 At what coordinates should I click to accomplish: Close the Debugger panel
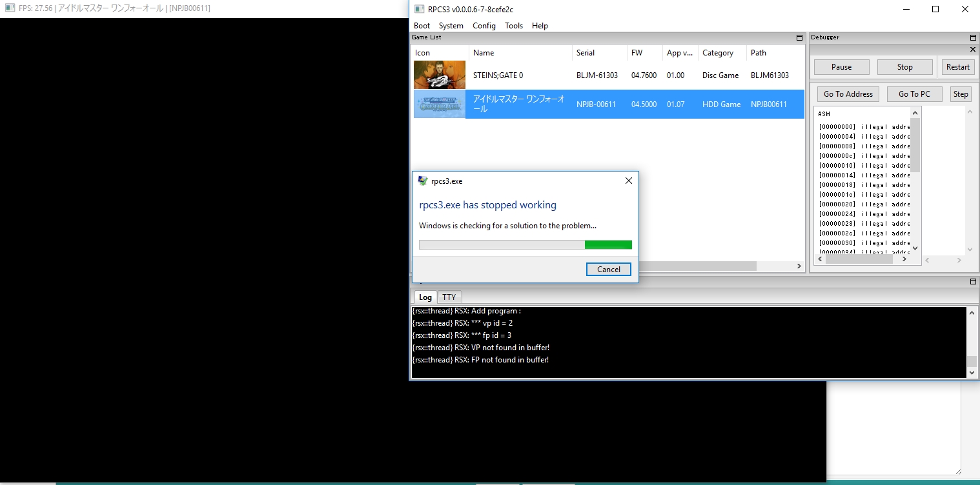(x=973, y=50)
